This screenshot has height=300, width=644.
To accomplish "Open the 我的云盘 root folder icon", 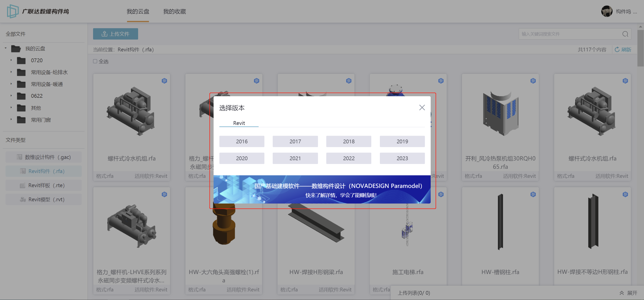I will (16, 49).
